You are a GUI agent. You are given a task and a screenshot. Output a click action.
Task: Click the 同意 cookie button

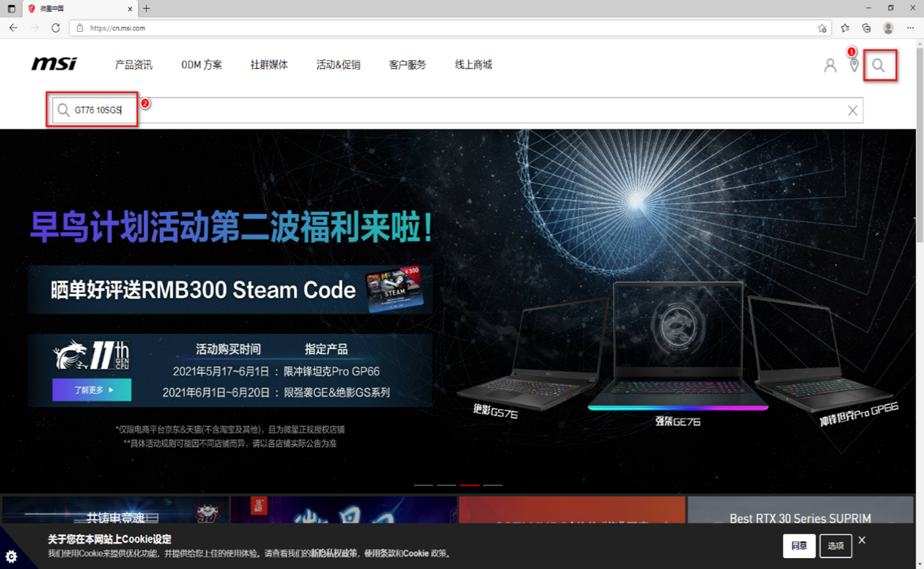click(799, 546)
